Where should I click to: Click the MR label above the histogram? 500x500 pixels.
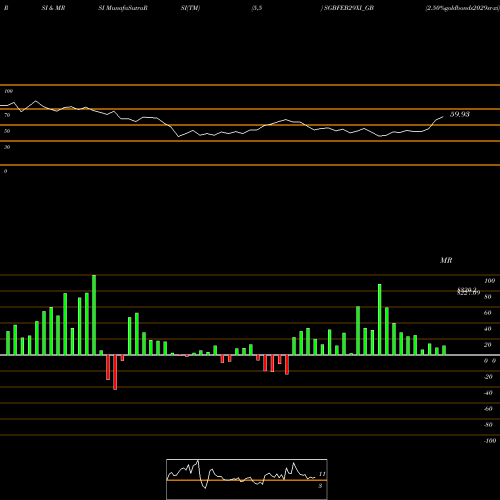click(446, 260)
